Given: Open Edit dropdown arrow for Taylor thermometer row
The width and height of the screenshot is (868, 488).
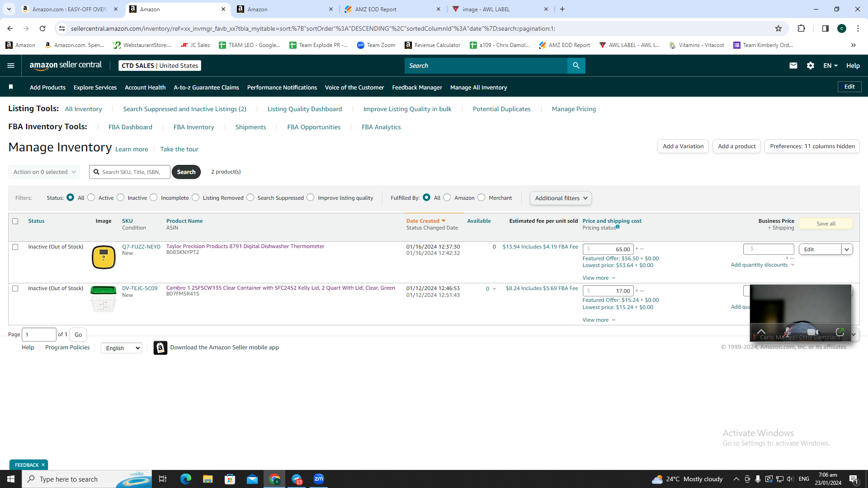Looking at the screenshot, I should tap(847, 249).
